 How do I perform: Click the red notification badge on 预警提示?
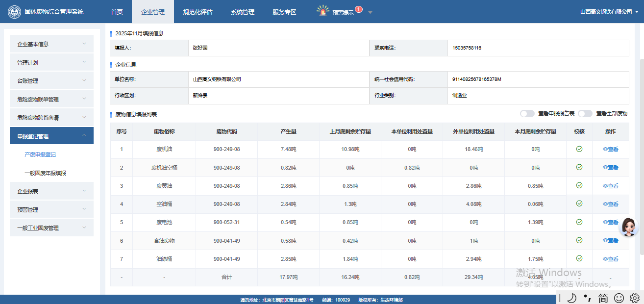point(358,9)
